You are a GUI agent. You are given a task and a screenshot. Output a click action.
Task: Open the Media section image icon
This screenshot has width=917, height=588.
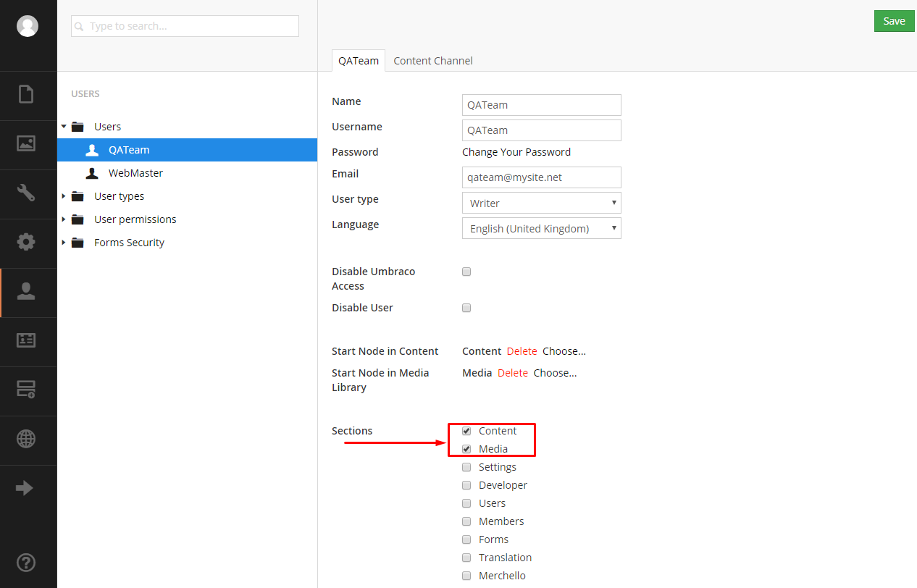click(x=26, y=143)
